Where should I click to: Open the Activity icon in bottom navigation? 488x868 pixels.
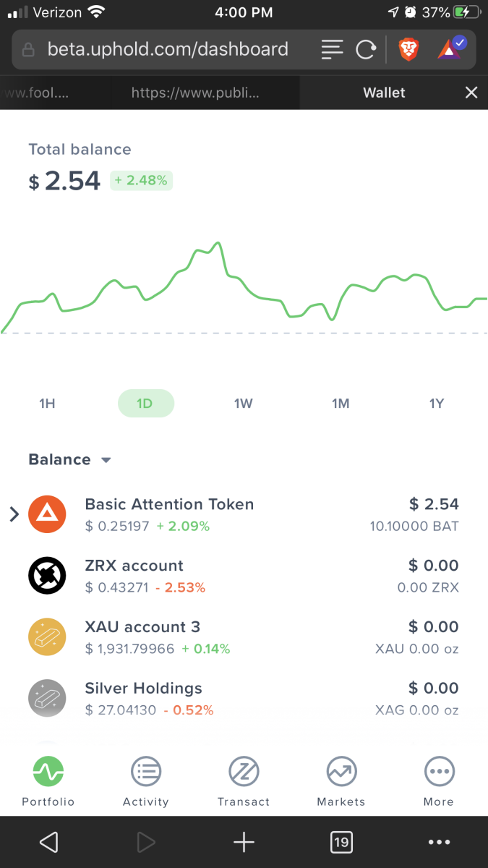coord(146,770)
